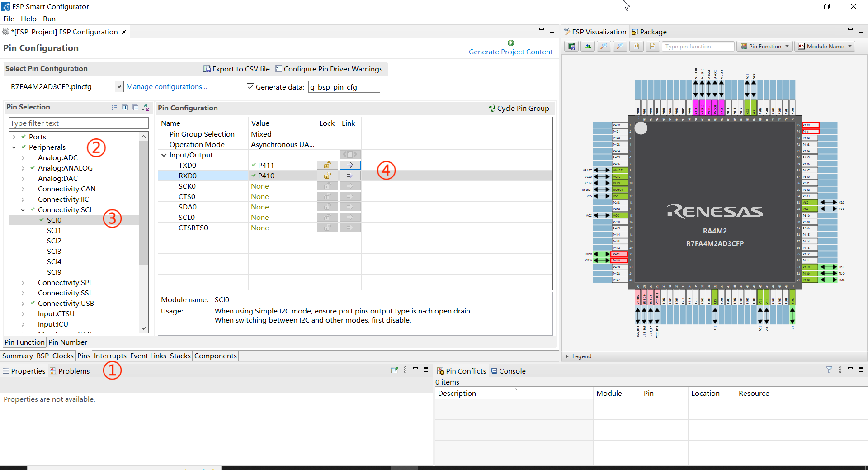Sort the Pin Selection tree alphabetically
The image size is (868, 470).
pyautogui.click(x=146, y=108)
